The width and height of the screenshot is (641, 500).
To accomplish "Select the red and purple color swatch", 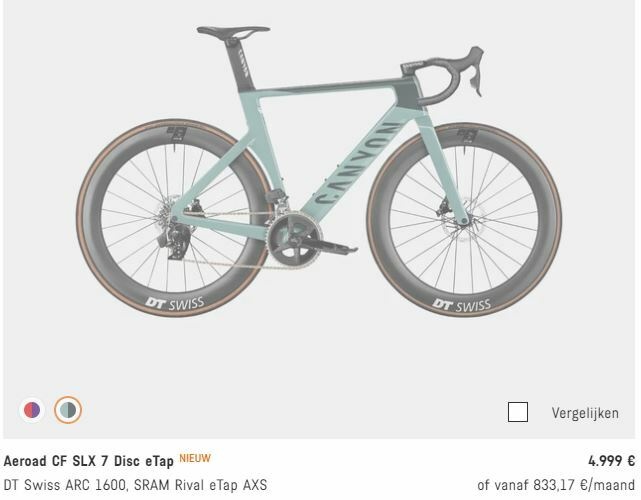I will (x=32, y=410).
